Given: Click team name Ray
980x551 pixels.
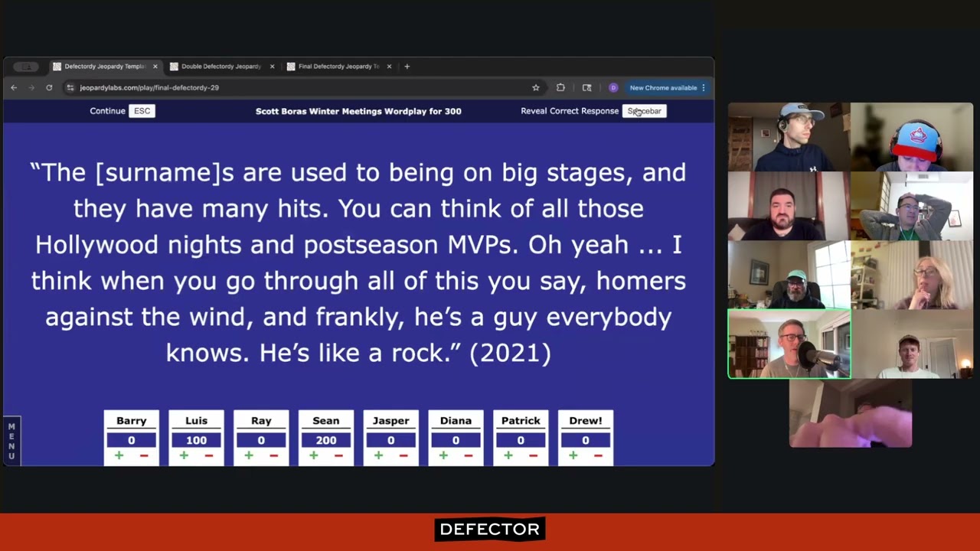Looking at the screenshot, I should coord(261,421).
